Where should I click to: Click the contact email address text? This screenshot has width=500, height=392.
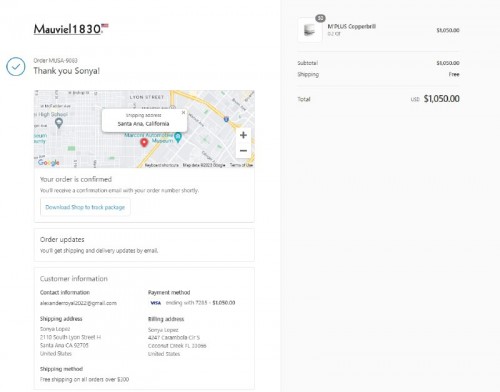click(x=78, y=303)
